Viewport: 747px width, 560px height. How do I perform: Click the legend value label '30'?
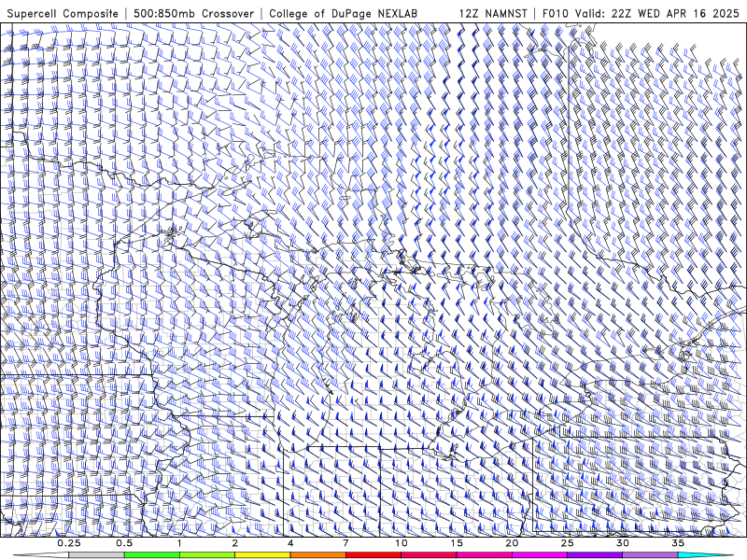click(x=623, y=543)
